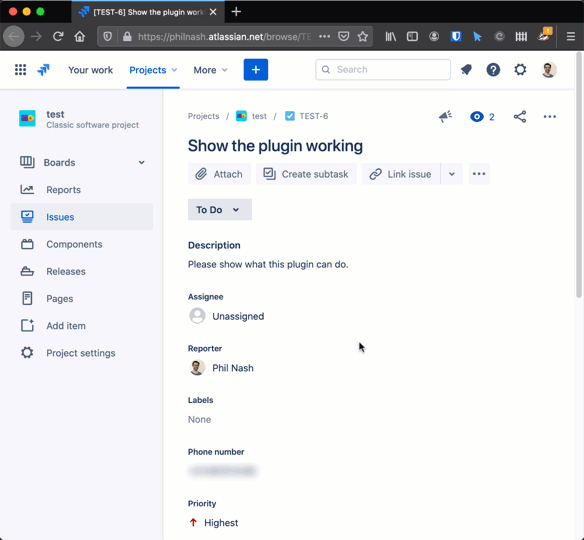This screenshot has width=584, height=540.
Task: Expand the Link issue dropdown arrow
Action: pos(452,174)
